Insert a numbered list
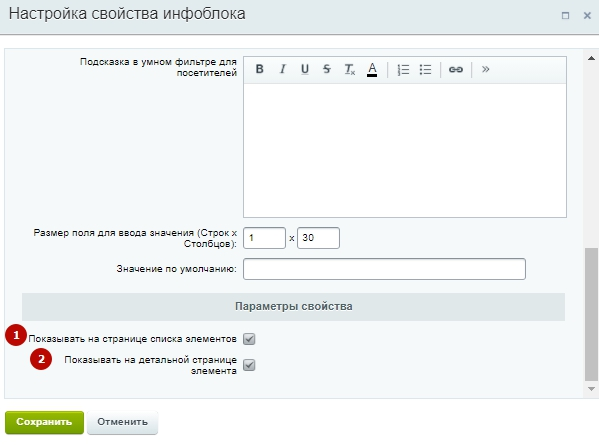The height and width of the screenshot is (445, 599). pos(403,70)
